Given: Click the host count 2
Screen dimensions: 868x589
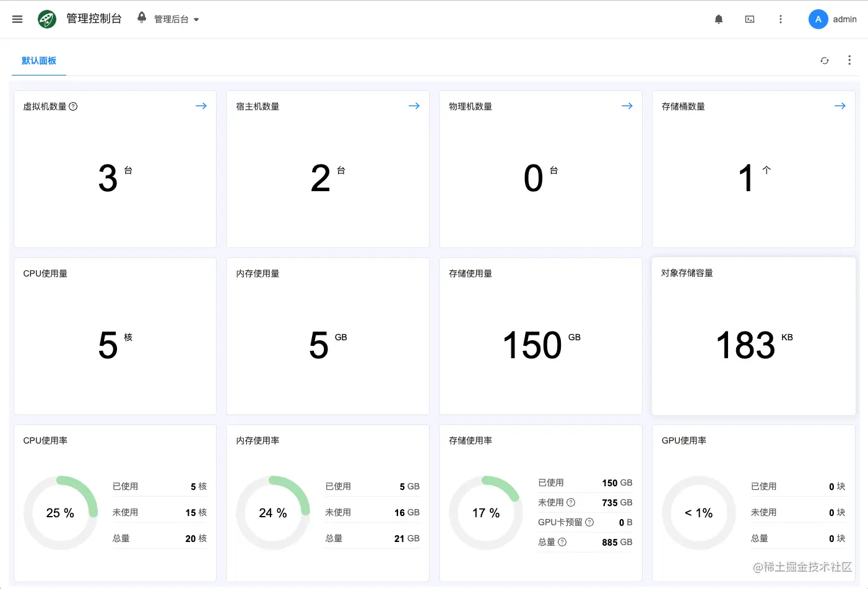Looking at the screenshot, I should (321, 178).
